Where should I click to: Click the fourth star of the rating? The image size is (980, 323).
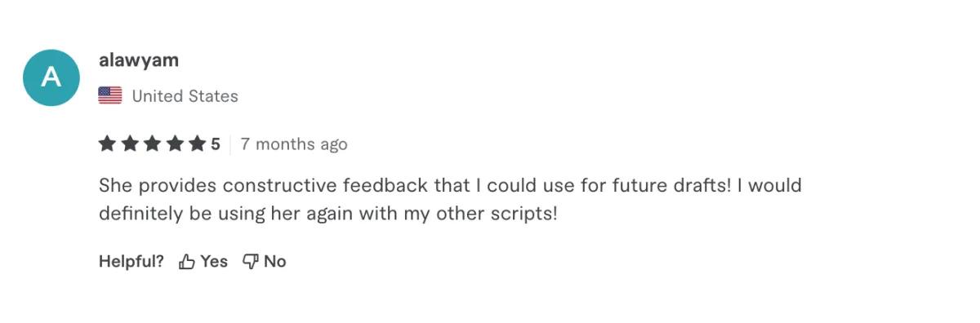click(x=176, y=144)
